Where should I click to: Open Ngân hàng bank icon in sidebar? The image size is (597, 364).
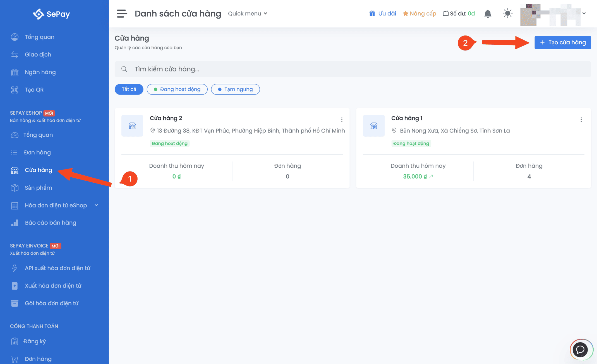coord(15,72)
